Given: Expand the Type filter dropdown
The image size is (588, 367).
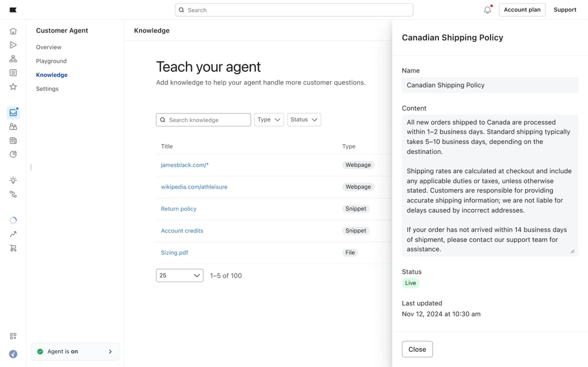Looking at the screenshot, I should (x=269, y=120).
